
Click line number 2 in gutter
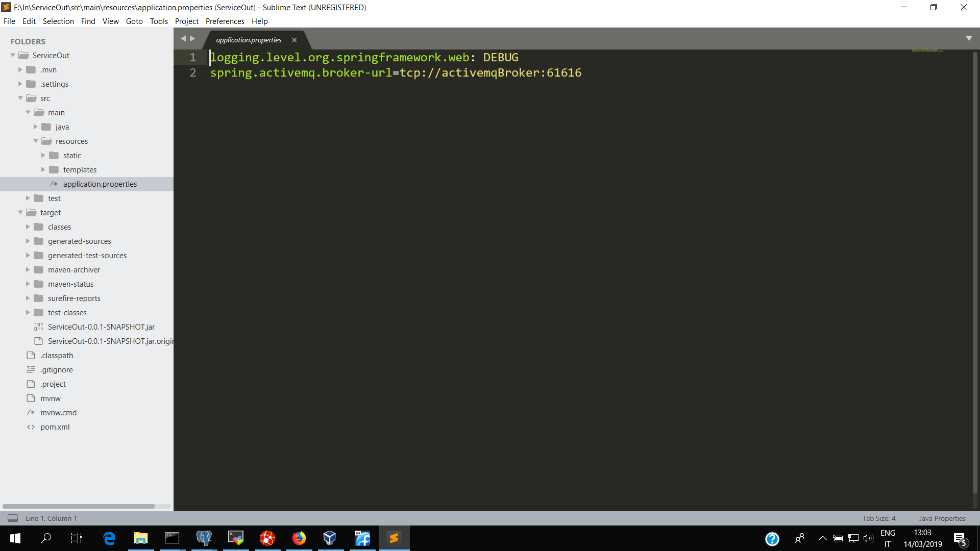[193, 72]
